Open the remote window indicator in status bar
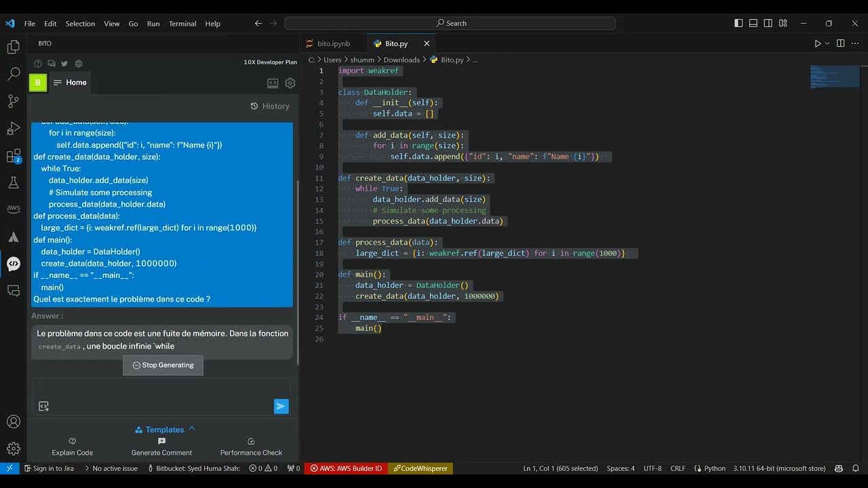The height and width of the screenshot is (488, 868). (x=9, y=468)
